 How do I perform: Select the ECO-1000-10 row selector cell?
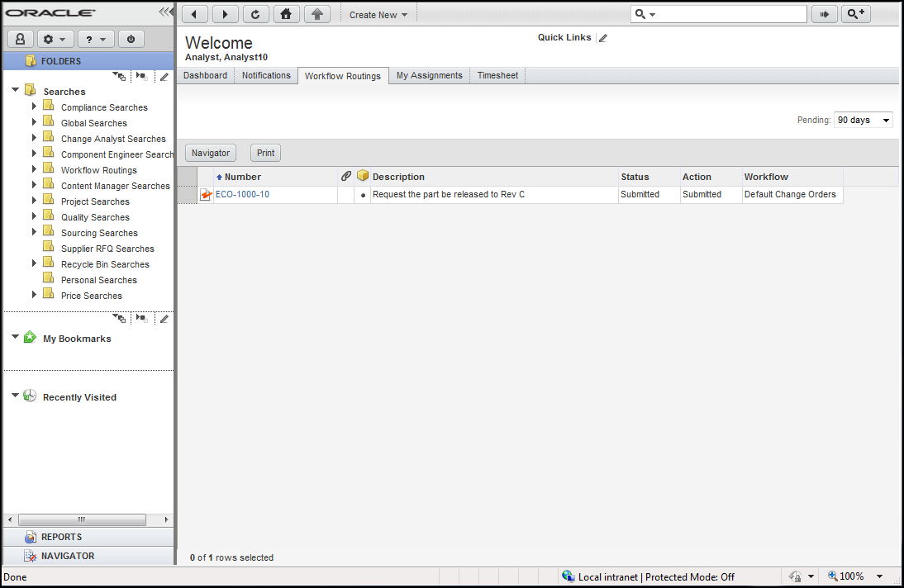188,195
